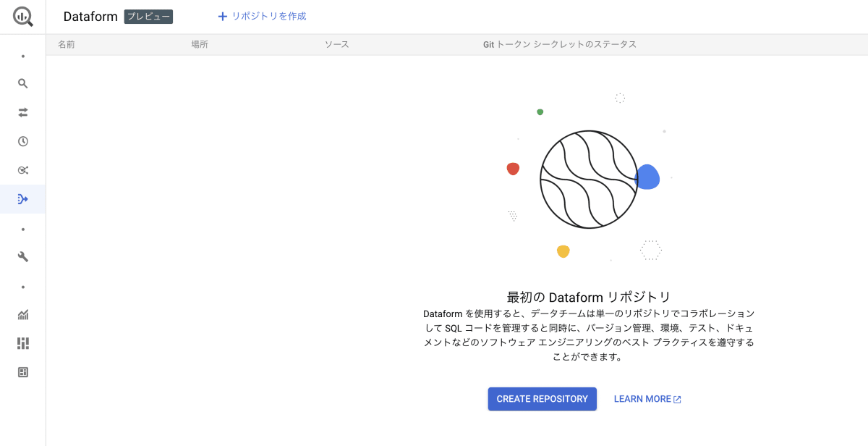
Task: Click the 名前 column header
Action: pos(67,44)
